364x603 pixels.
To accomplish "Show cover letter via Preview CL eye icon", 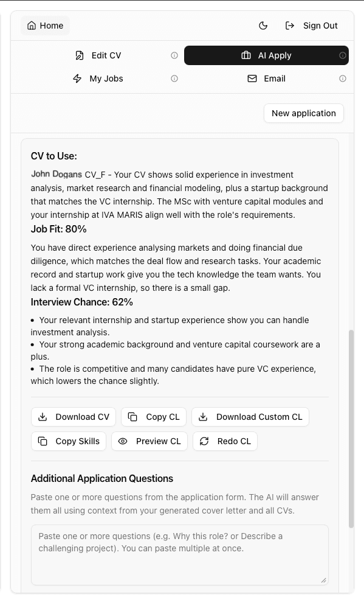I will tap(123, 441).
